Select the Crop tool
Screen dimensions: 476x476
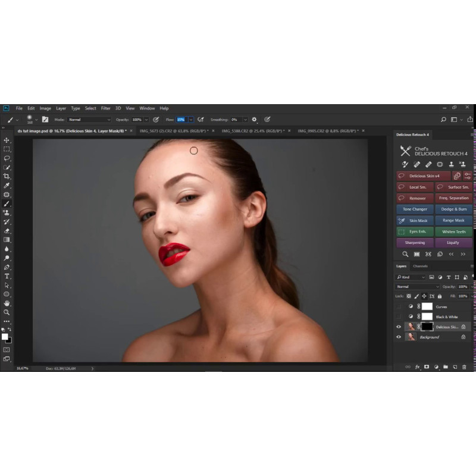point(7,177)
